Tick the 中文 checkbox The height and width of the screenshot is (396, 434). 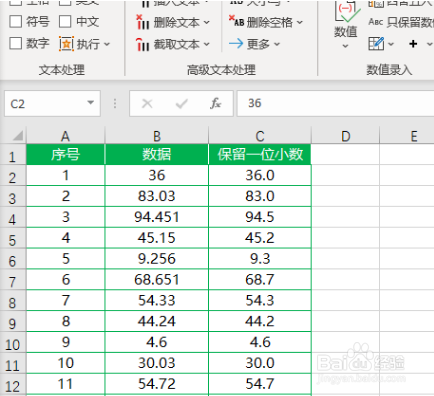pos(65,22)
